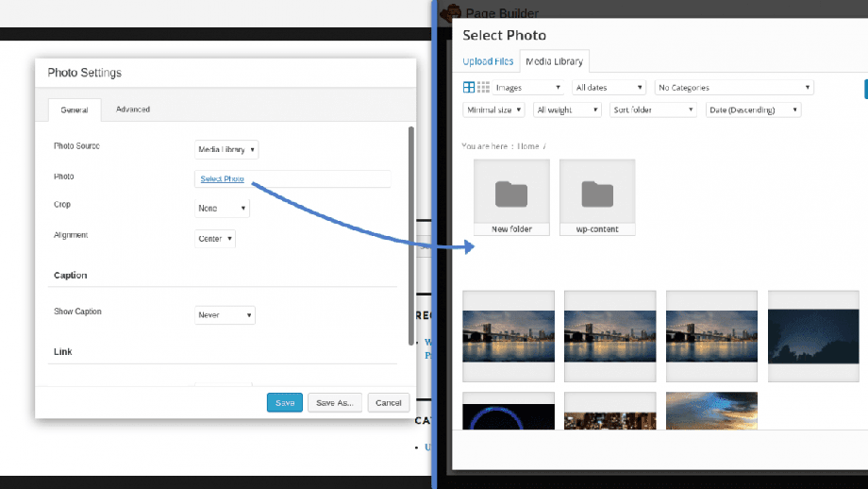Switch to grid view with large tiles
This screenshot has width=868, height=489.
click(x=469, y=87)
